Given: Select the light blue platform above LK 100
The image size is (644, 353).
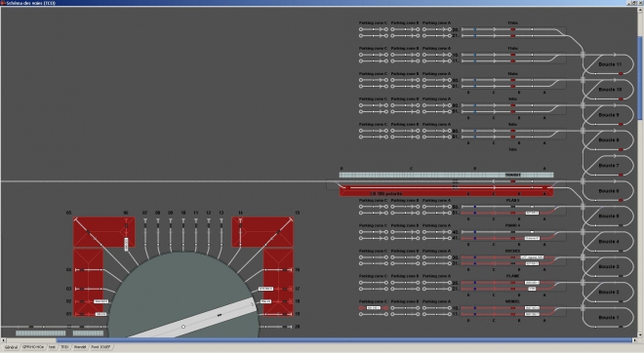Looking at the screenshot, I should (447, 175).
